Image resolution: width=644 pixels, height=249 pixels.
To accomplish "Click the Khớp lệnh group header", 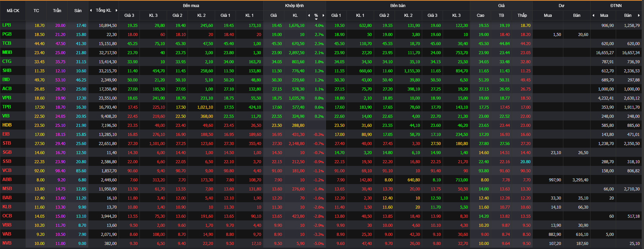I will [x=294, y=5].
